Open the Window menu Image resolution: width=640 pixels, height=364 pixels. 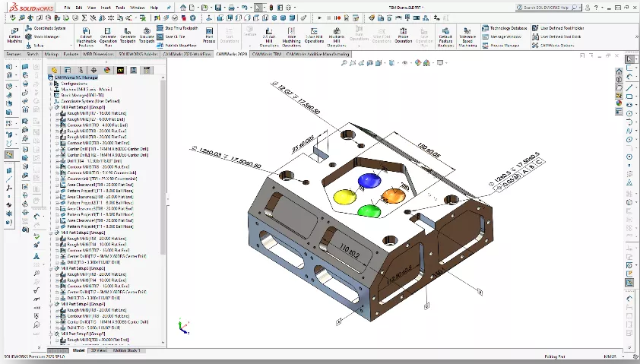[137, 8]
